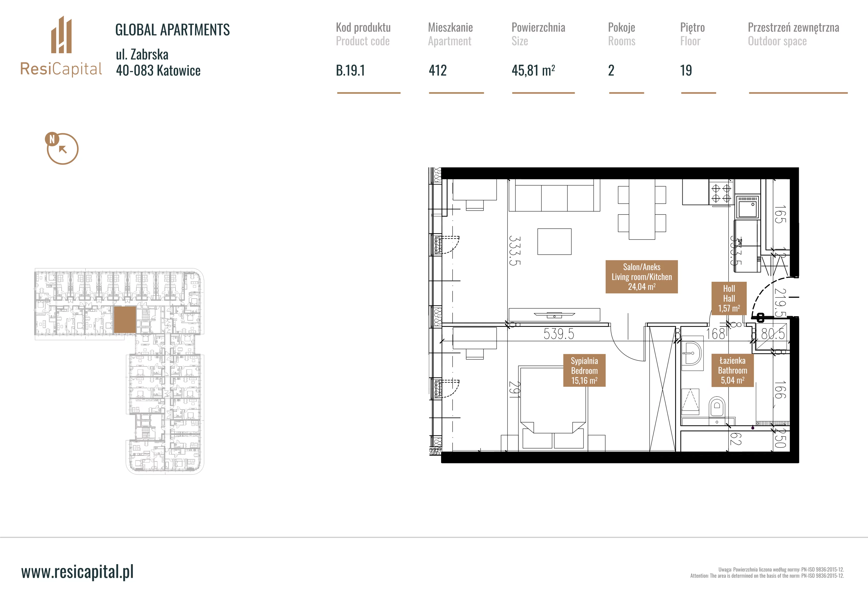
Task: Click the floor value 19
Action: pyautogui.click(x=686, y=70)
